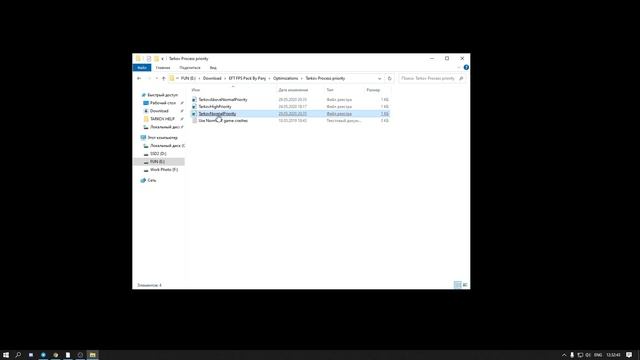Open the notification center icon
The height and width of the screenshot is (360, 640).
[629, 355]
